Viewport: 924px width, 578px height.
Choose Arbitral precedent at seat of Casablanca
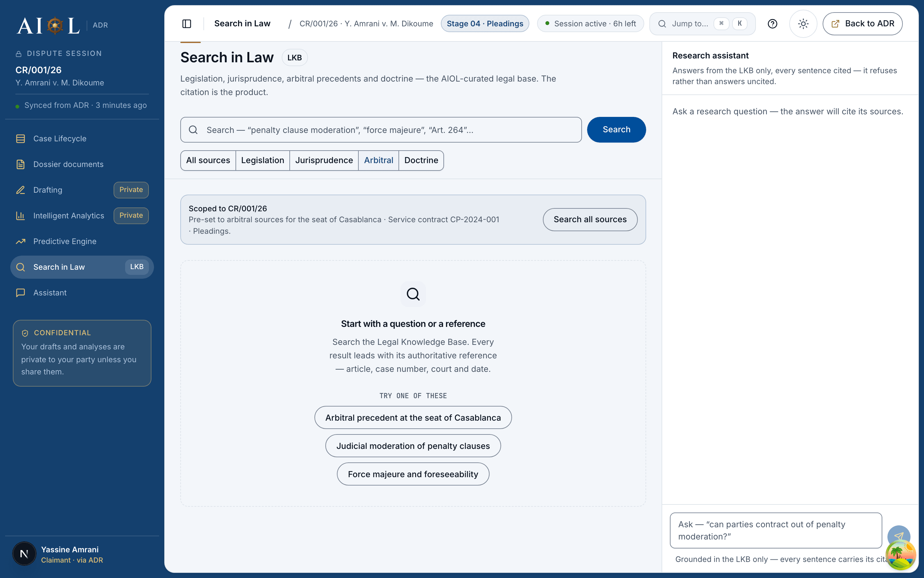pos(413,417)
